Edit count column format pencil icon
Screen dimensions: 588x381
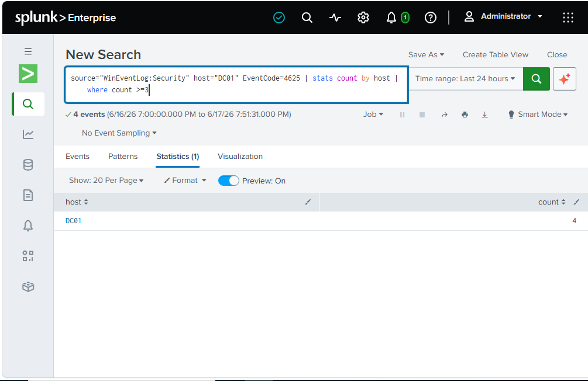[x=576, y=202]
